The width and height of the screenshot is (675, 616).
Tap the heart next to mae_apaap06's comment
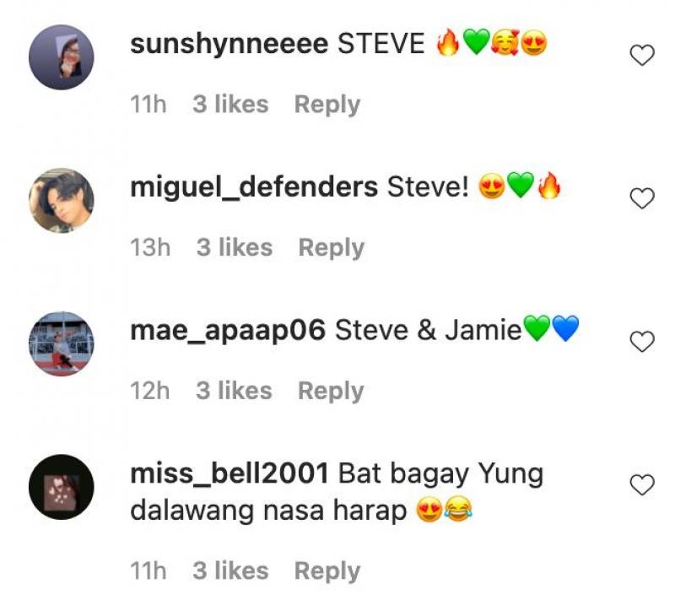(642, 342)
